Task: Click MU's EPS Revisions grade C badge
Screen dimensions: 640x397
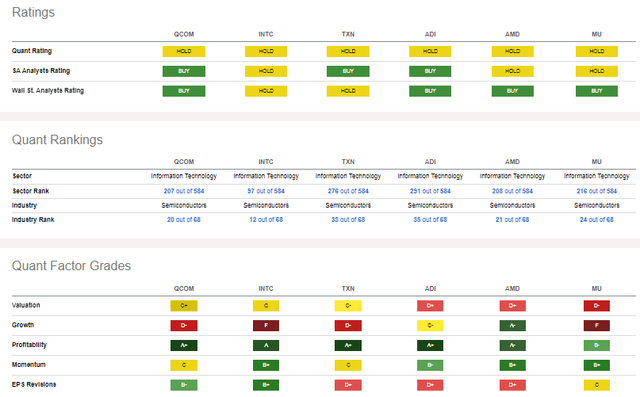Action: tap(597, 385)
